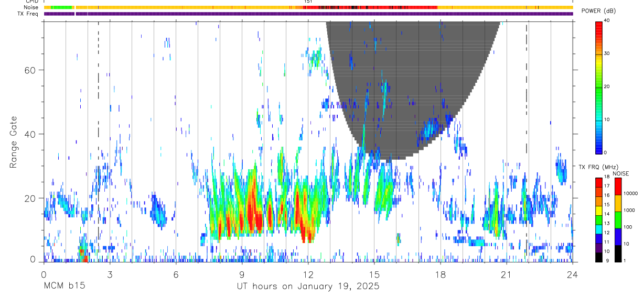Click the NOISE legend color scale bar

[618, 219]
